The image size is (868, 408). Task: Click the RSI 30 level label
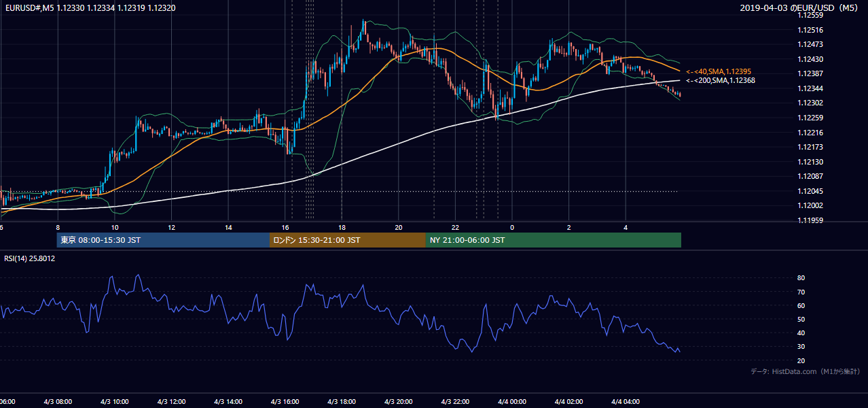pyautogui.click(x=801, y=347)
